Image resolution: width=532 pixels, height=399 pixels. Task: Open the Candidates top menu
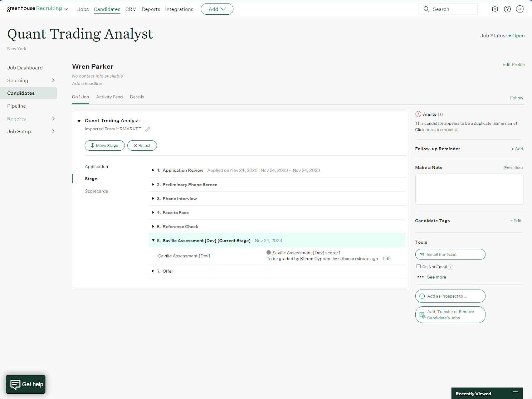[x=107, y=9]
